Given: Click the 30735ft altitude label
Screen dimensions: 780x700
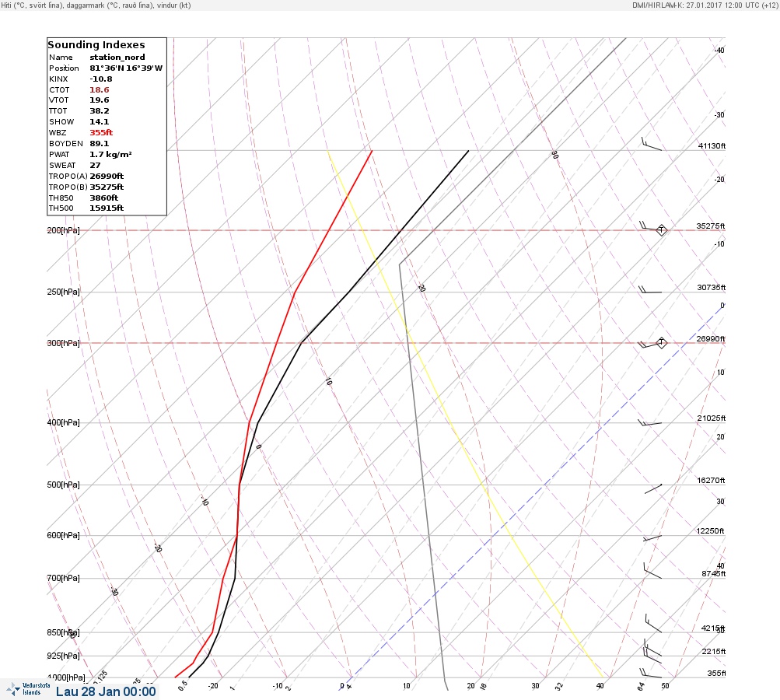Looking at the screenshot, I should click(712, 288).
